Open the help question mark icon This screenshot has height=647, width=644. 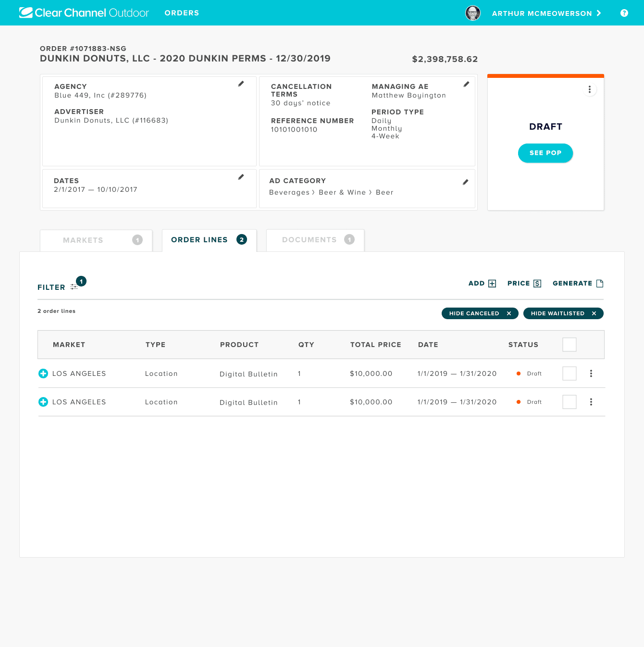coord(624,13)
